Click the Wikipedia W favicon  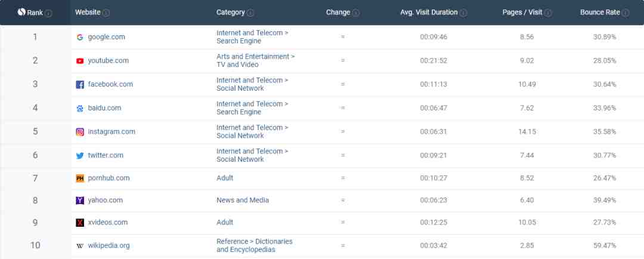click(x=80, y=246)
